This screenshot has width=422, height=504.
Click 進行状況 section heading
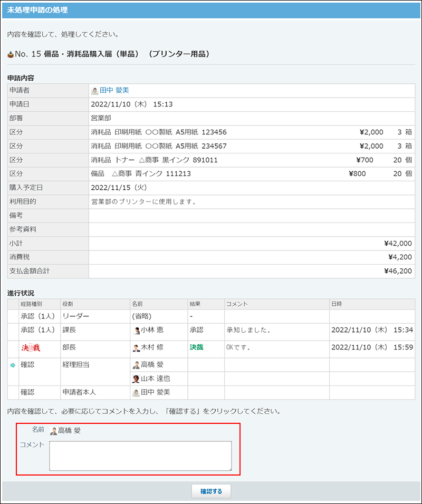point(21,293)
